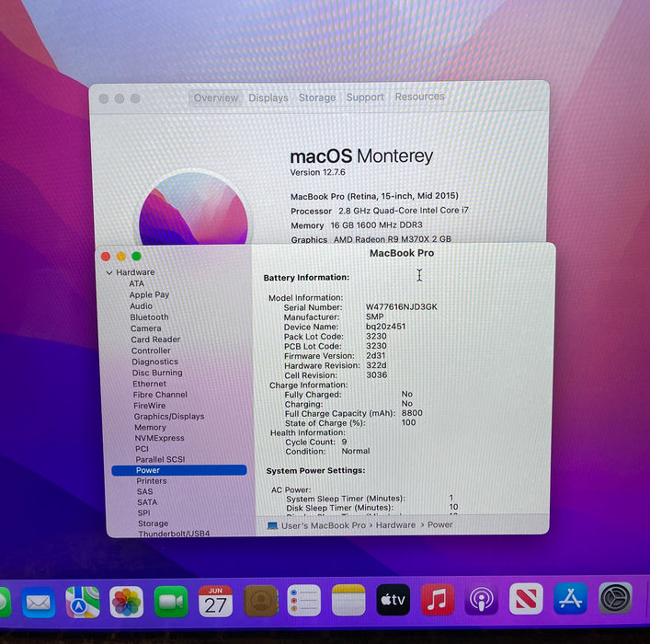The width and height of the screenshot is (650, 644).
Task: Open the Resources tab
Action: click(x=419, y=97)
